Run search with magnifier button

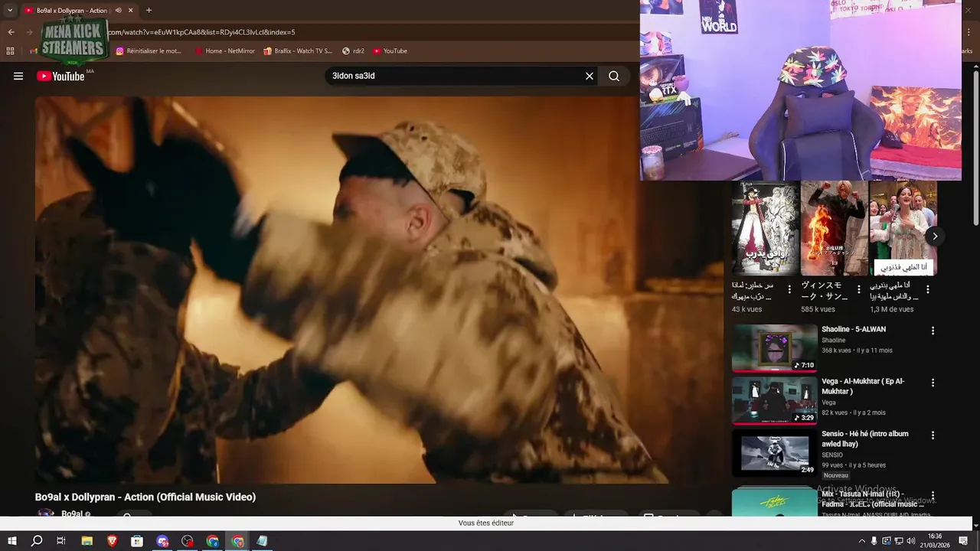tap(614, 76)
